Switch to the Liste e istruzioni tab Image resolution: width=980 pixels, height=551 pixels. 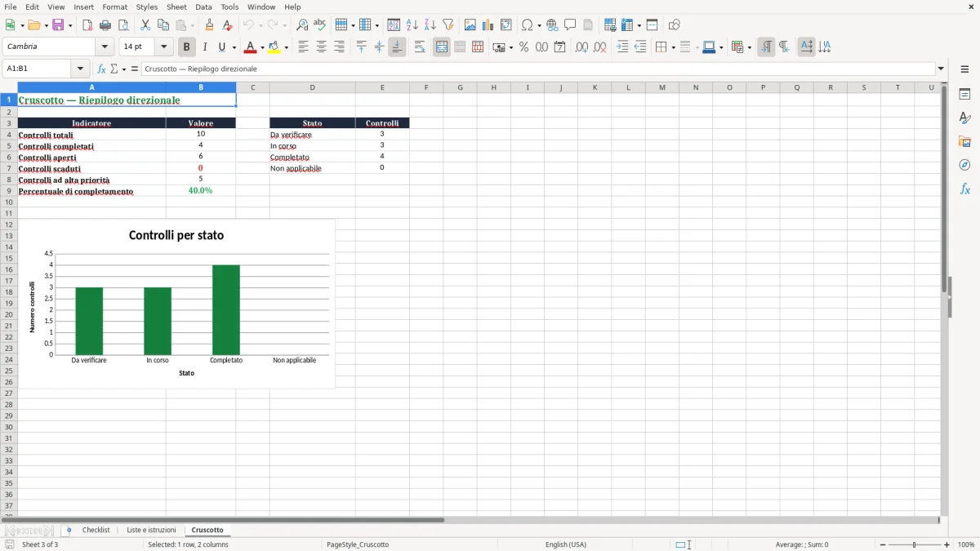tap(151, 531)
